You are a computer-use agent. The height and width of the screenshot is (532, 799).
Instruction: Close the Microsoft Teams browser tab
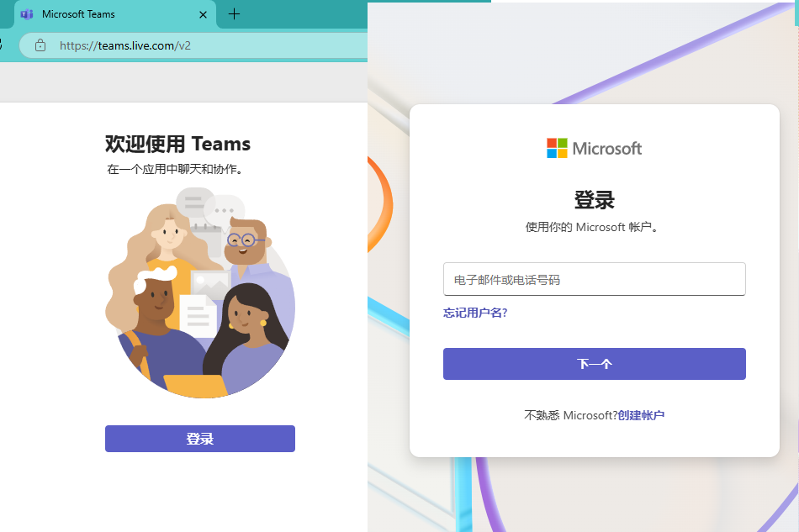[203, 15]
